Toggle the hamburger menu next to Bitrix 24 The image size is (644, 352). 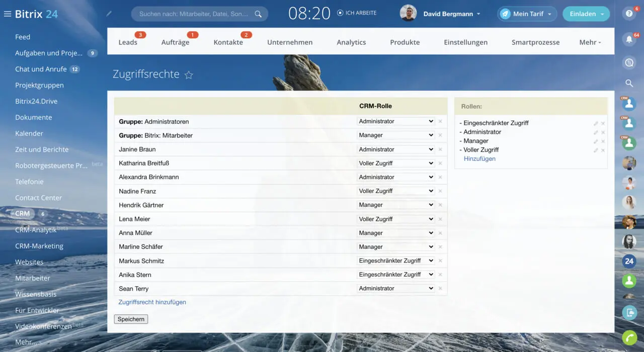point(8,14)
